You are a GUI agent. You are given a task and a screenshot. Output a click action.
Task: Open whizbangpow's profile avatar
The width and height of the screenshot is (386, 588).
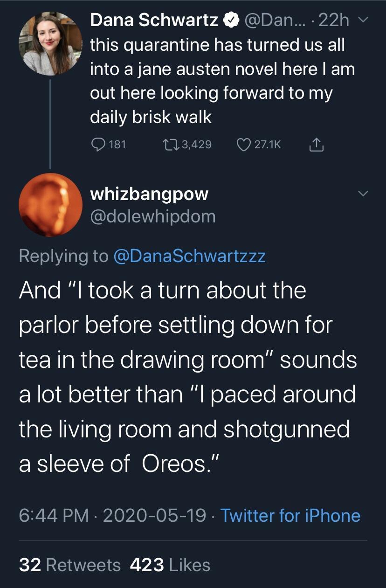[x=50, y=205]
